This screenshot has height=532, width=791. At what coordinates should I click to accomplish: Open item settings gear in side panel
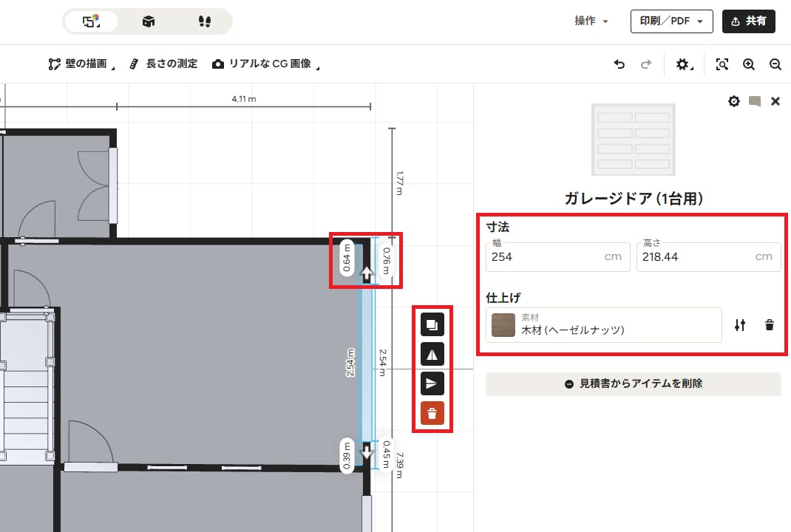tap(734, 101)
